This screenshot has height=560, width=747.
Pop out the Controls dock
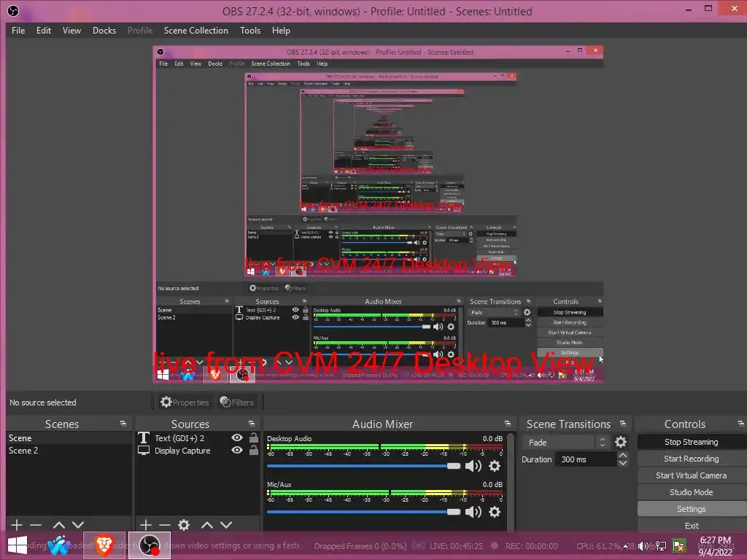click(x=741, y=424)
